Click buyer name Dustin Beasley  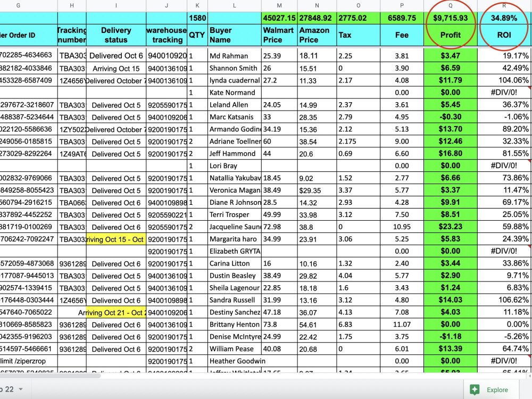click(x=232, y=276)
